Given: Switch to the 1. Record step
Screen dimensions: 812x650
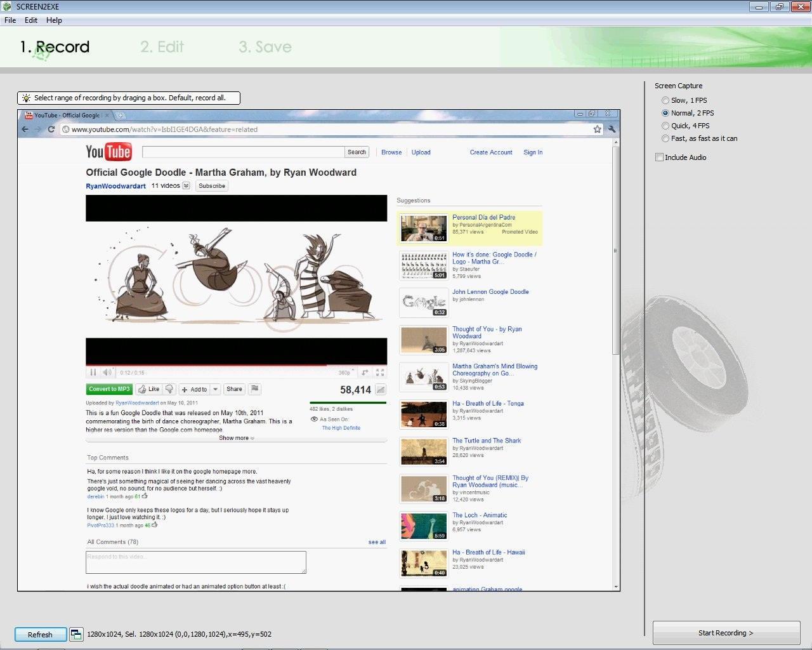Looking at the screenshot, I should pyautogui.click(x=55, y=47).
